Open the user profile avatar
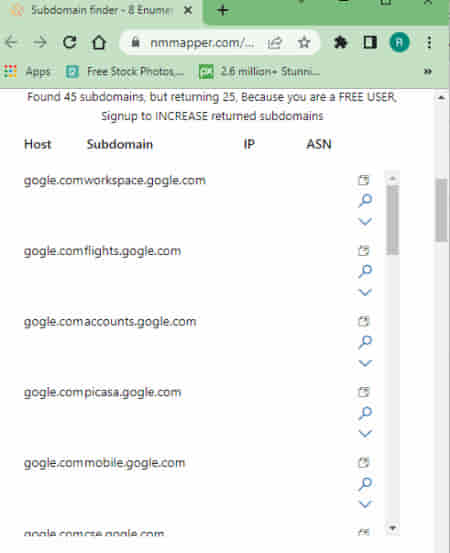 pos(399,42)
